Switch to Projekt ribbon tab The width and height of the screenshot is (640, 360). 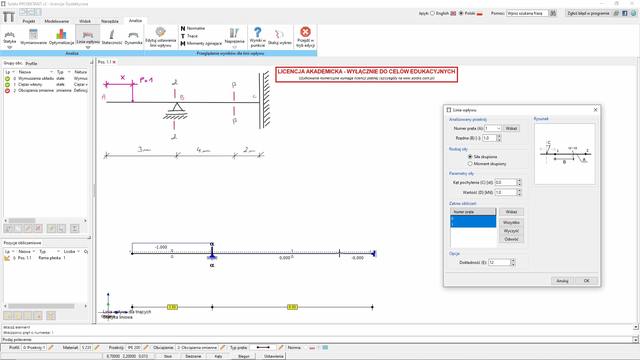pos(29,21)
